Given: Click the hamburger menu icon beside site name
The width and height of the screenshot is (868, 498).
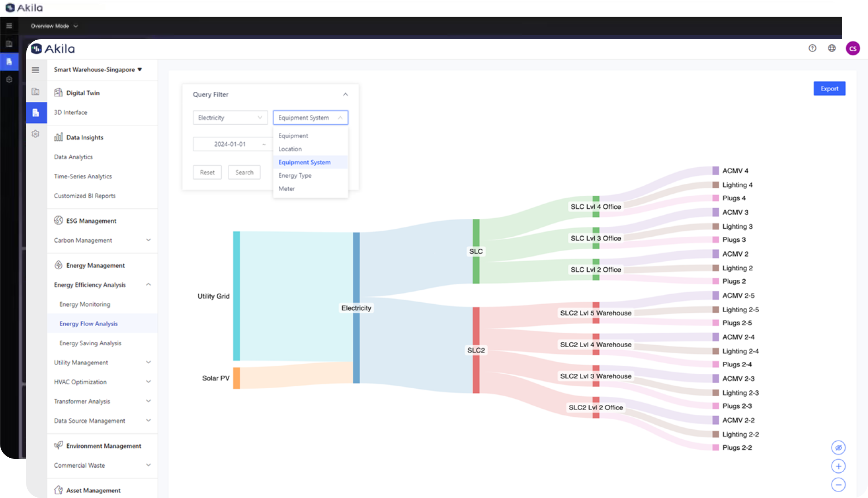Looking at the screenshot, I should pos(35,70).
